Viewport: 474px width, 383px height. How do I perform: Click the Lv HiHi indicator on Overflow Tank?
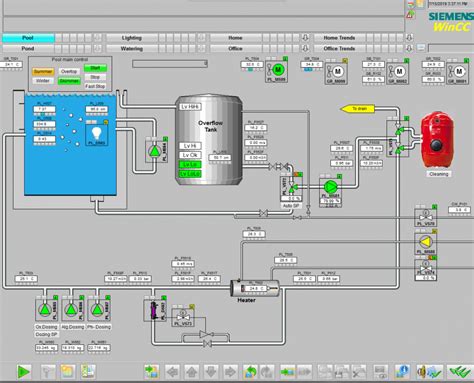[x=190, y=107]
